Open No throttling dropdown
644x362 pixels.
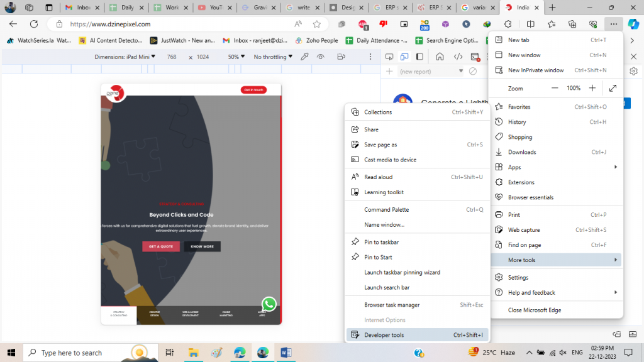(273, 57)
